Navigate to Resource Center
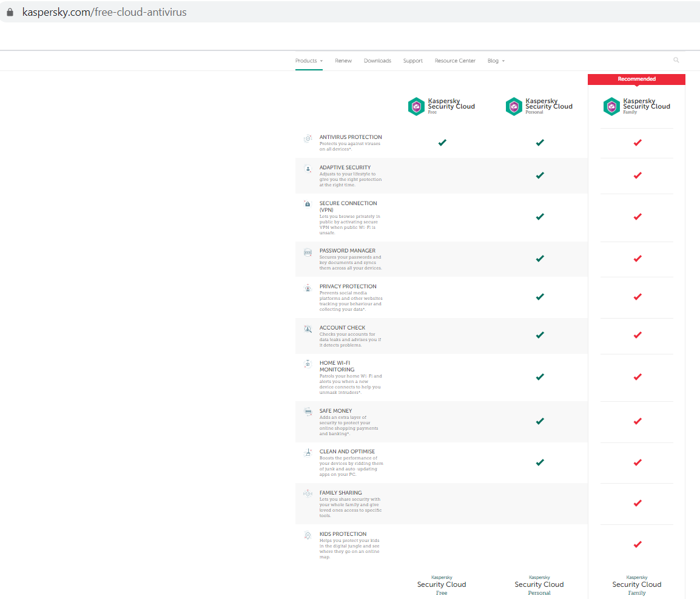 pyautogui.click(x=455, y=61)
